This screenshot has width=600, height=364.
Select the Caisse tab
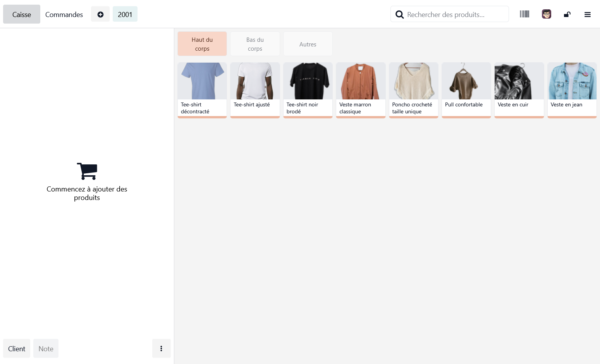click(21, 14)
